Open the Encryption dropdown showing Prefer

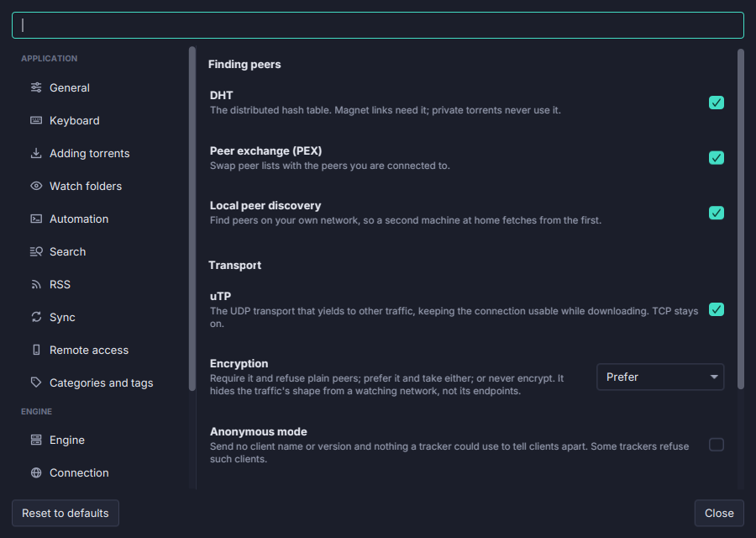(660, 377)
